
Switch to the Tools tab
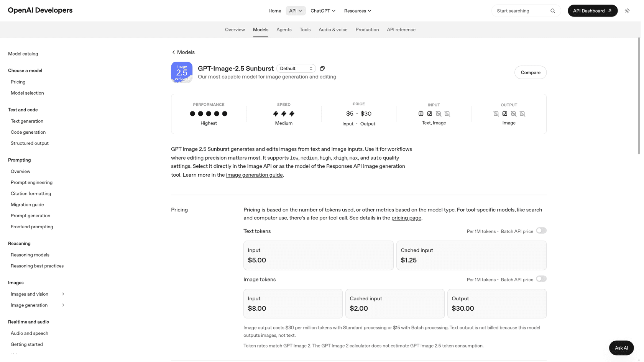tap(305, 29)
